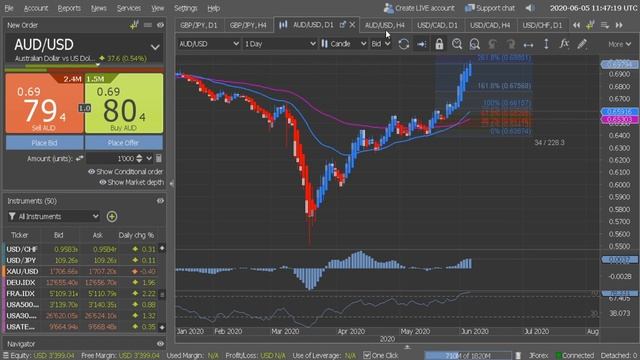The width and height of the screenshot is (640, 360).
Task: Toggle New Order panel eye icon
Action: (x=160, y=25)
